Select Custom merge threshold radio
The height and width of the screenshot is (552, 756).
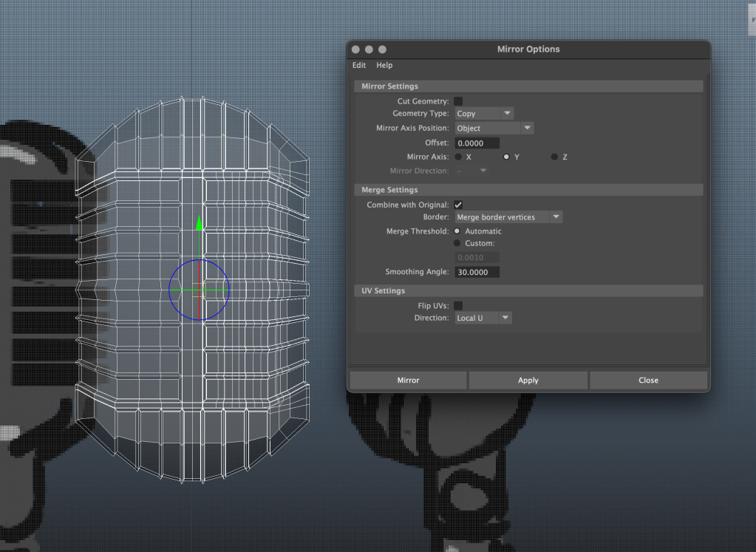(x=457, y=244)
